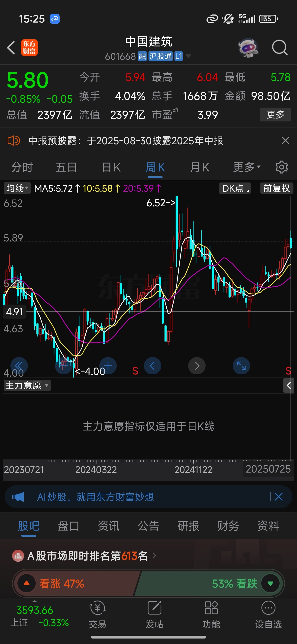The width and height of the screenshot is (297, 644).
Task: Open the 东方财富 logo icon
Action: pyautogui.click(x=29, y=47)
